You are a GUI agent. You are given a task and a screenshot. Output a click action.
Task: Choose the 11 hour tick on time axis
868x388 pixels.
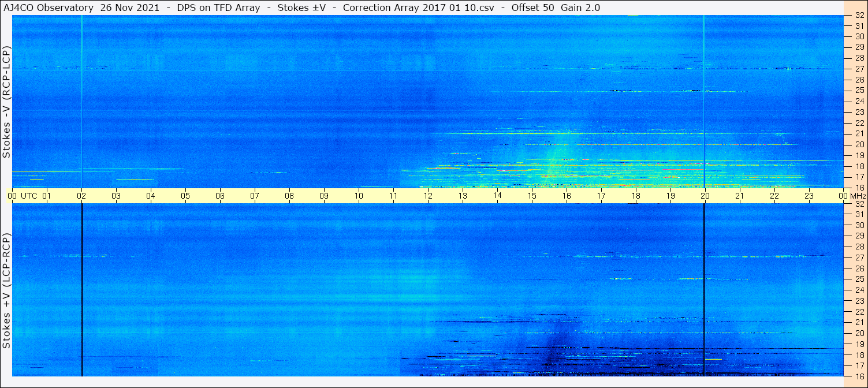(393, 196)
